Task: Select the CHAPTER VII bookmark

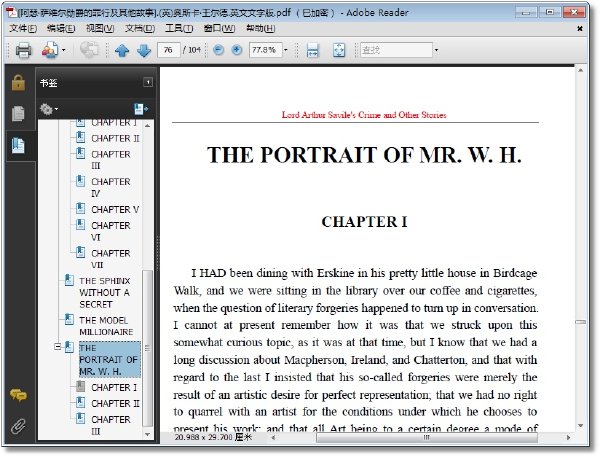Action: coord(111,259)
